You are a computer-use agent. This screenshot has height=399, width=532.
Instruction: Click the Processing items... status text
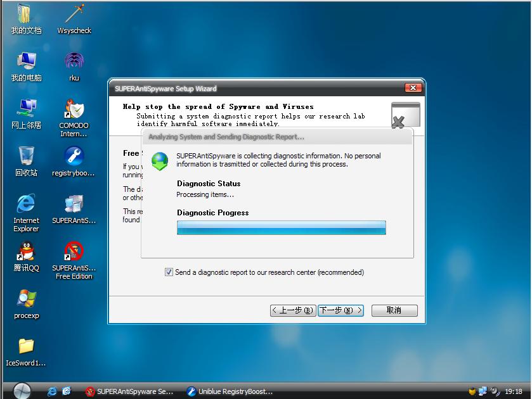pyautogui.click(x=205, y=194)
